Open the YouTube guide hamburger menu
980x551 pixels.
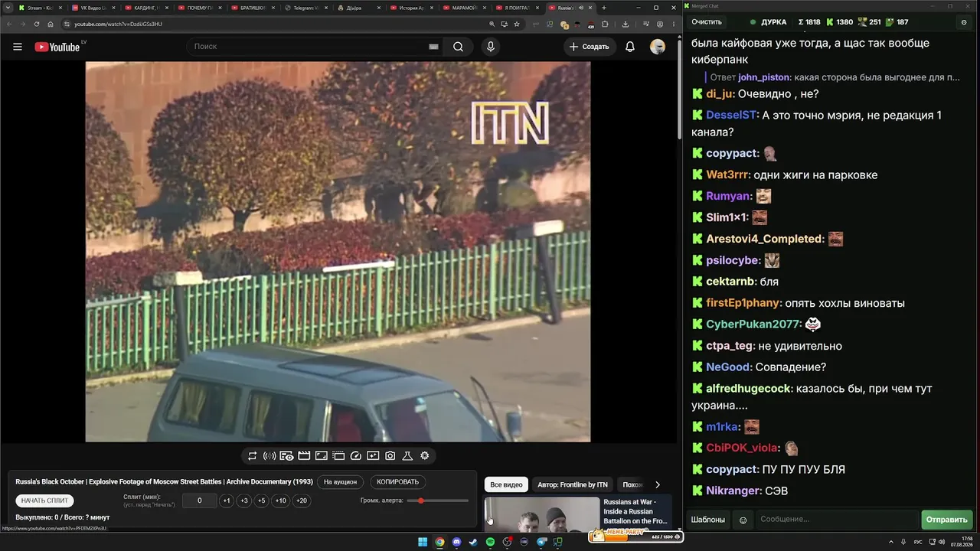point(18,47)
